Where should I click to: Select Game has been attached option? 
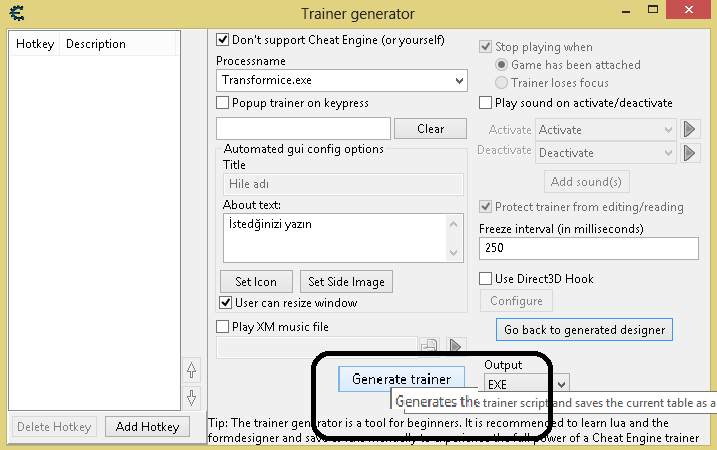(501, 65)
